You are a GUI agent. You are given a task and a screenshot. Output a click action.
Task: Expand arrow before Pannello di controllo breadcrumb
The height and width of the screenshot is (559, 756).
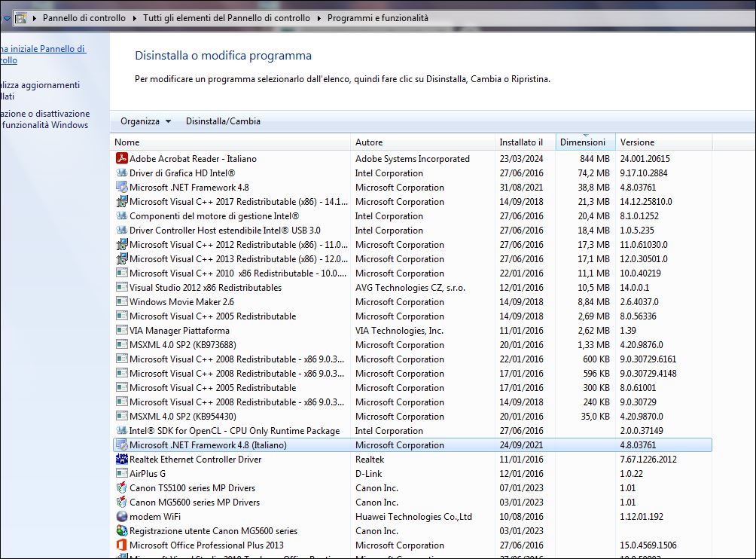click(x=34, y=18)
